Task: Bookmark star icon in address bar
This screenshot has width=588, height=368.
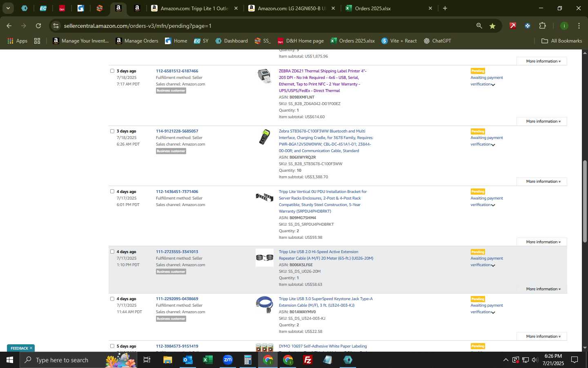Action: tap(492, 26)
